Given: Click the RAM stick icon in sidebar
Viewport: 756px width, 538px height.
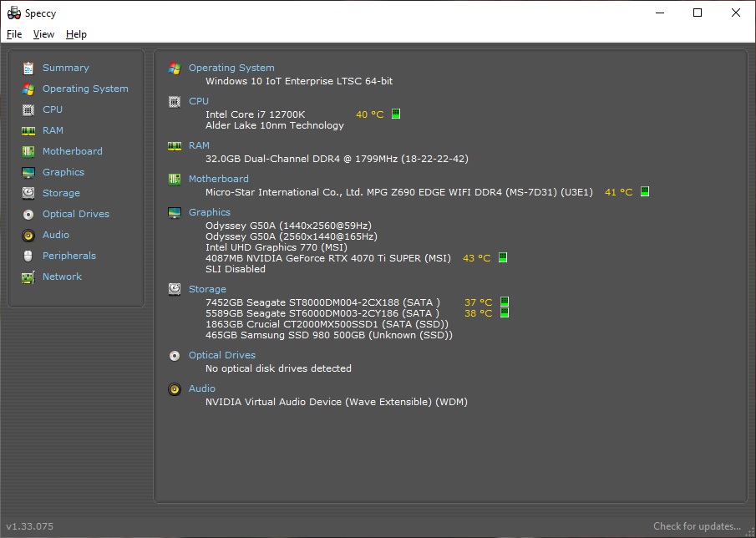Looking at the screenshot, I should pyautogui.click(x=28, y=130).
